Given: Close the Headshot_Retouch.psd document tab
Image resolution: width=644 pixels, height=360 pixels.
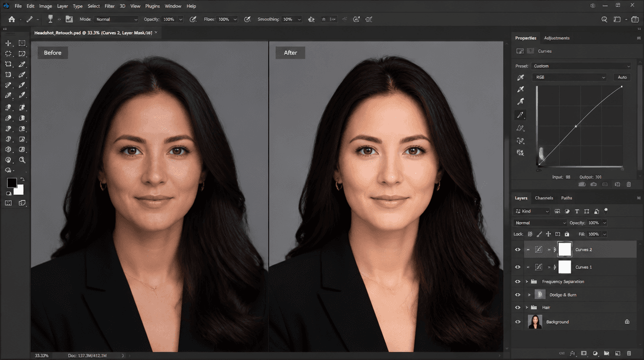Looking at the screenshot, I should tap(156, 33).
